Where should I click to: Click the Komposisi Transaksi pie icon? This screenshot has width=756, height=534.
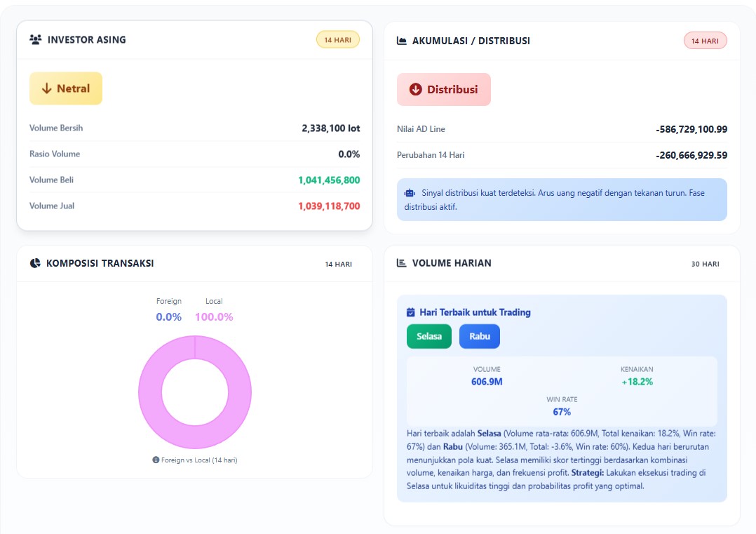(36, 263)
